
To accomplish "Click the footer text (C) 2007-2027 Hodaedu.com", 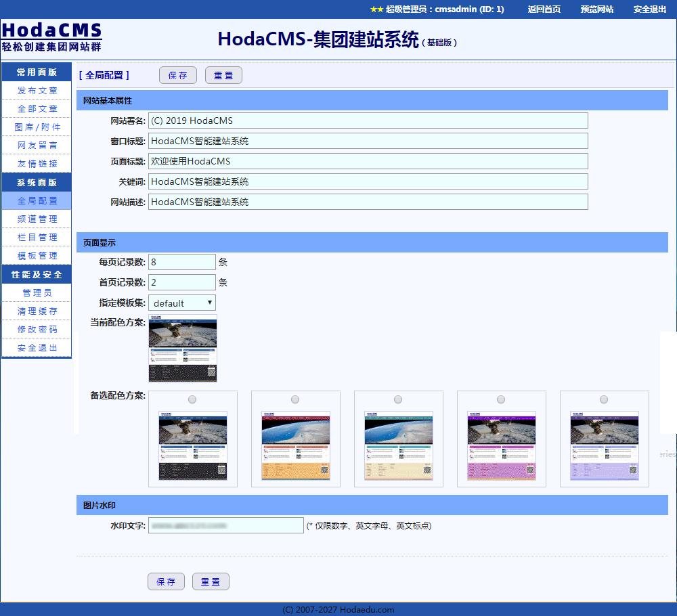I will click(x=338, y=609).
